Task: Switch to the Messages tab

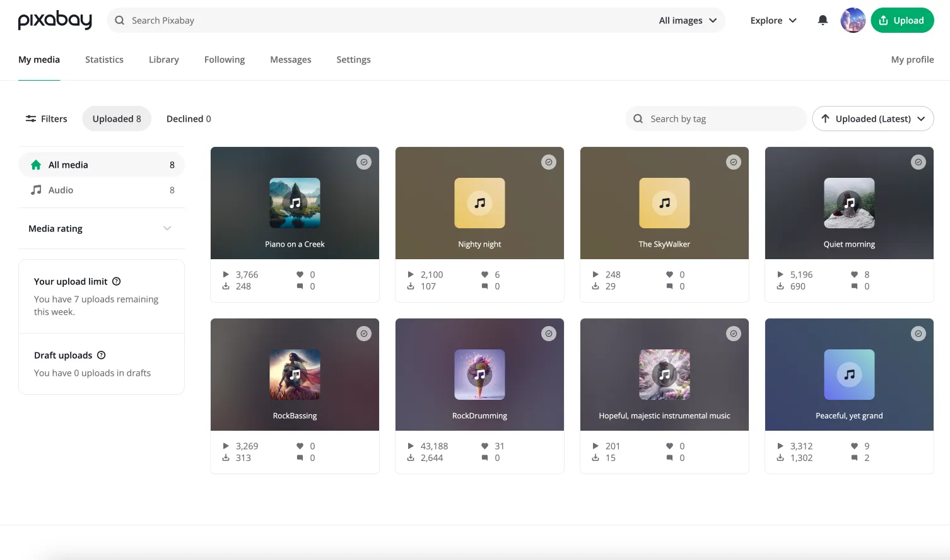Action: pyautogui.click(x=291, y=59)
